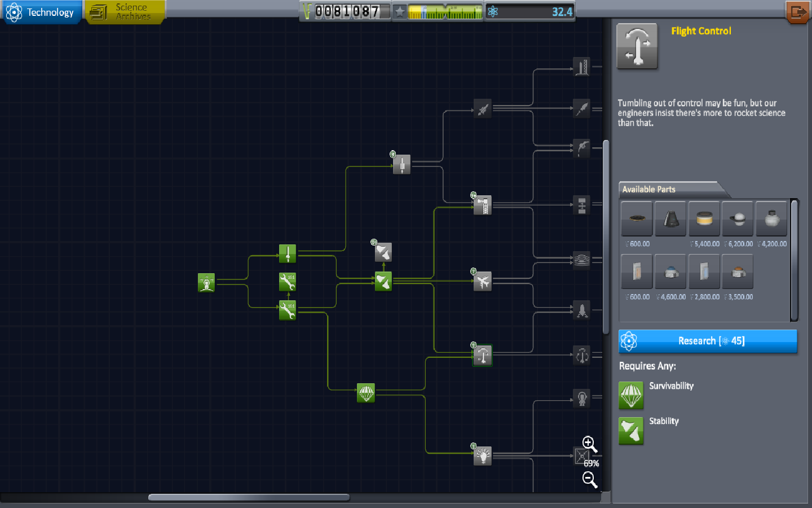Viewport: 812px width, 508px height.
Task: Click the Flight Control node in tree
Action: click(x=483, y=356)
